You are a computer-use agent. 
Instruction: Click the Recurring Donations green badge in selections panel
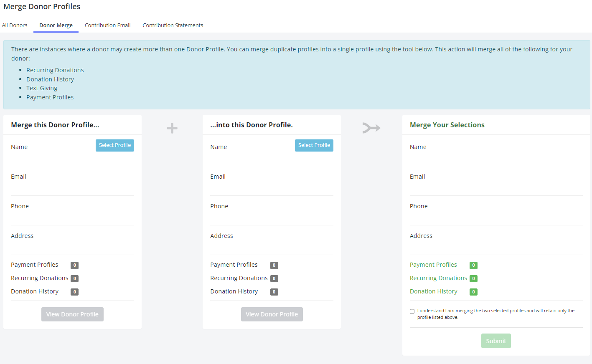click(473, 278)
